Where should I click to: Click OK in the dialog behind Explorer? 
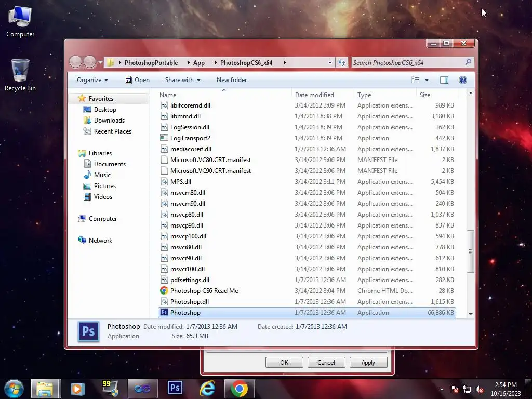(x=284, y=362)
